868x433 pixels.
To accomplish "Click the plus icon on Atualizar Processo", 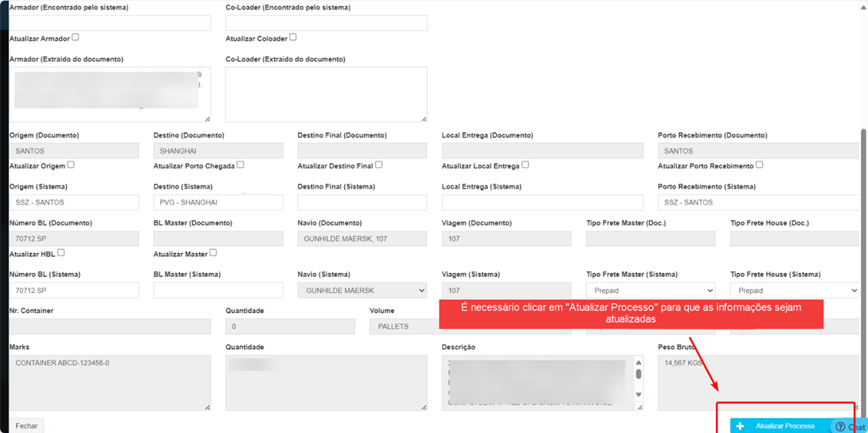I will pos(740,426).
